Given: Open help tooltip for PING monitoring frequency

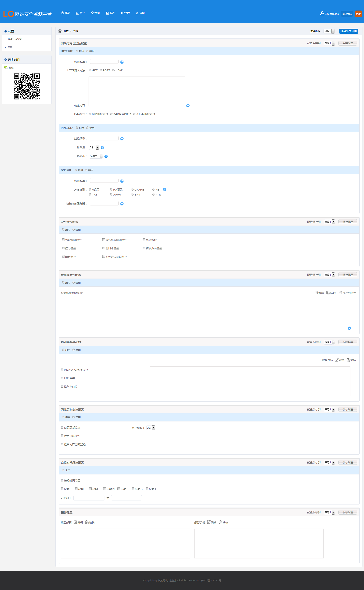Looking at the screenshot, I should point(122,139).
